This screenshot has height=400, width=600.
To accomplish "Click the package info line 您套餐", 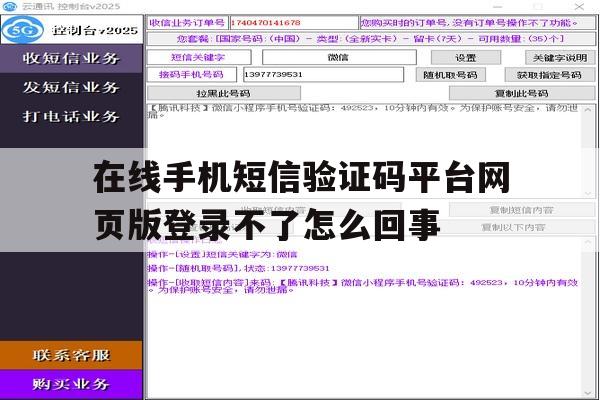I will tap(371, 39).
